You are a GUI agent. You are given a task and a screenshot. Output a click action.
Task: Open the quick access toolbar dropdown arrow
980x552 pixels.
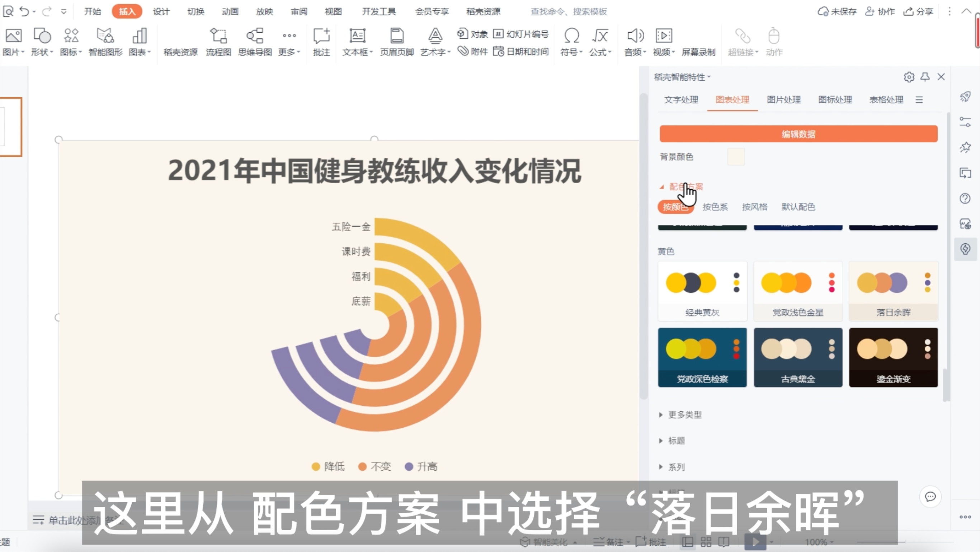[63, 12]
